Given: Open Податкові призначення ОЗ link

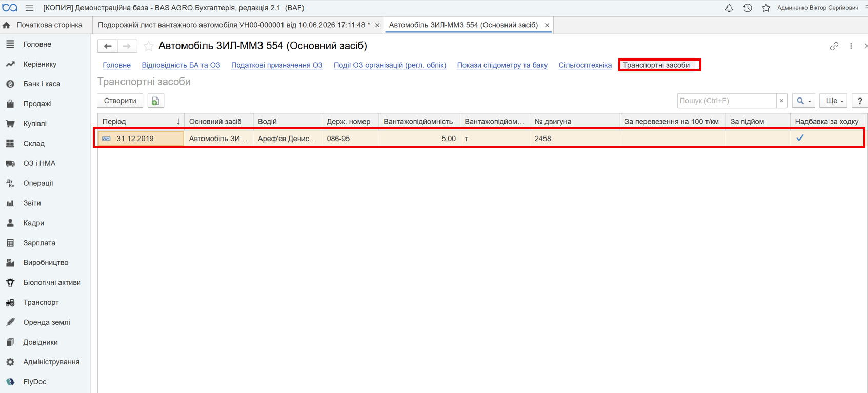Looking at the screenshot, I should [277, 65].
